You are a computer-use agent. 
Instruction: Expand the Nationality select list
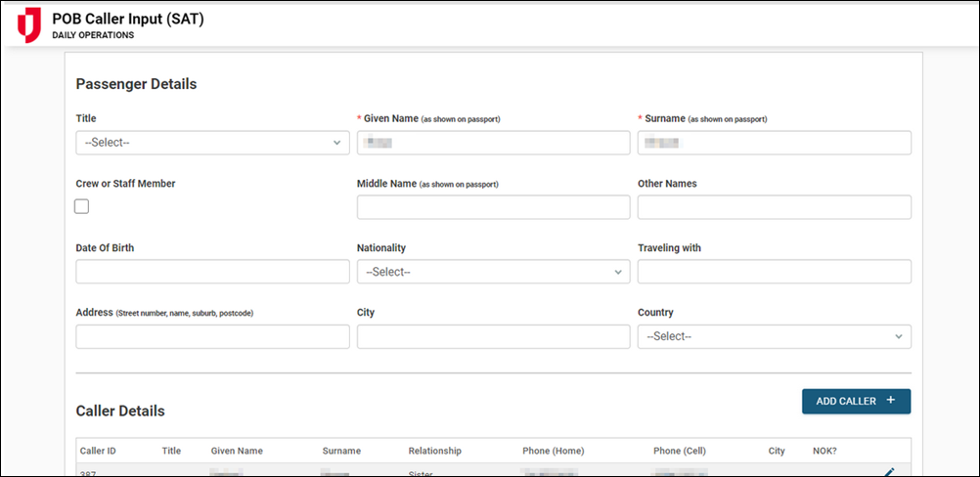[x=493, y=272]
